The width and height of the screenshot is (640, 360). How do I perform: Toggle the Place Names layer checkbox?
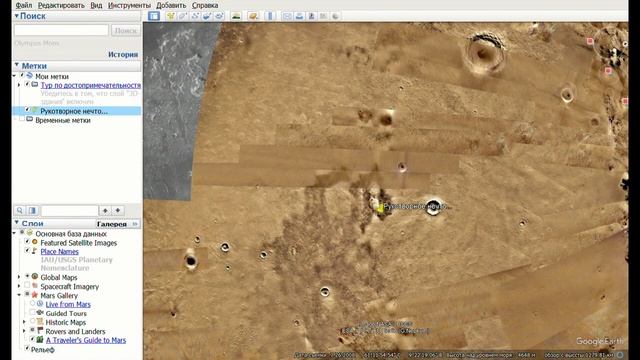(27, 251)
